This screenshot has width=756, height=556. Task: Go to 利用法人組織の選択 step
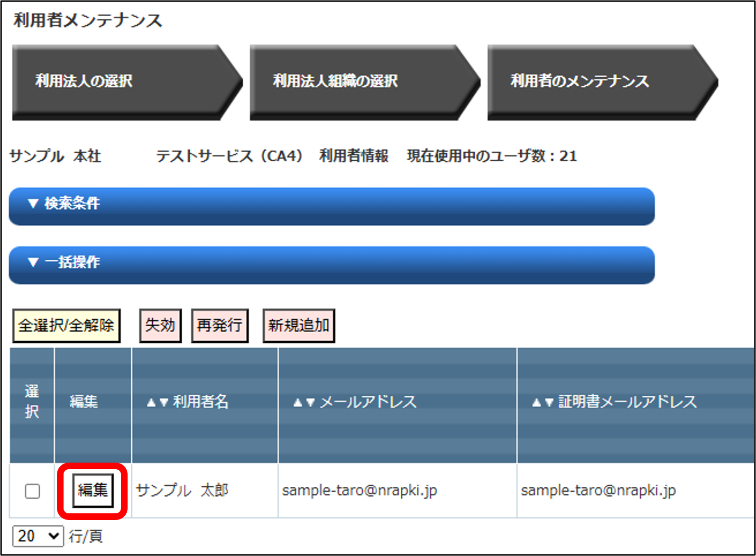click(360, 82)
